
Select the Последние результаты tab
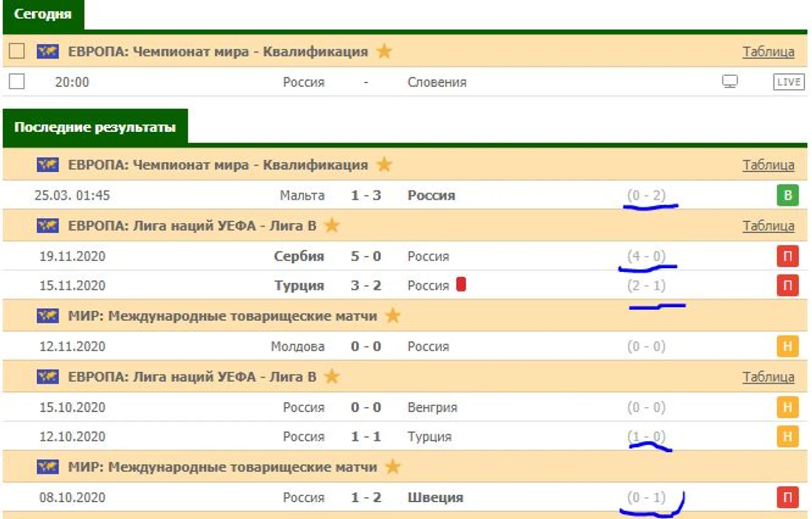tap(95, 127)
